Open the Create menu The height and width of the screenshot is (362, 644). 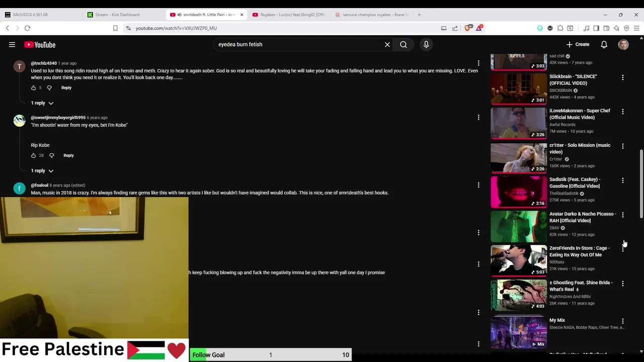pyautogui.click(x=578, y=44)
